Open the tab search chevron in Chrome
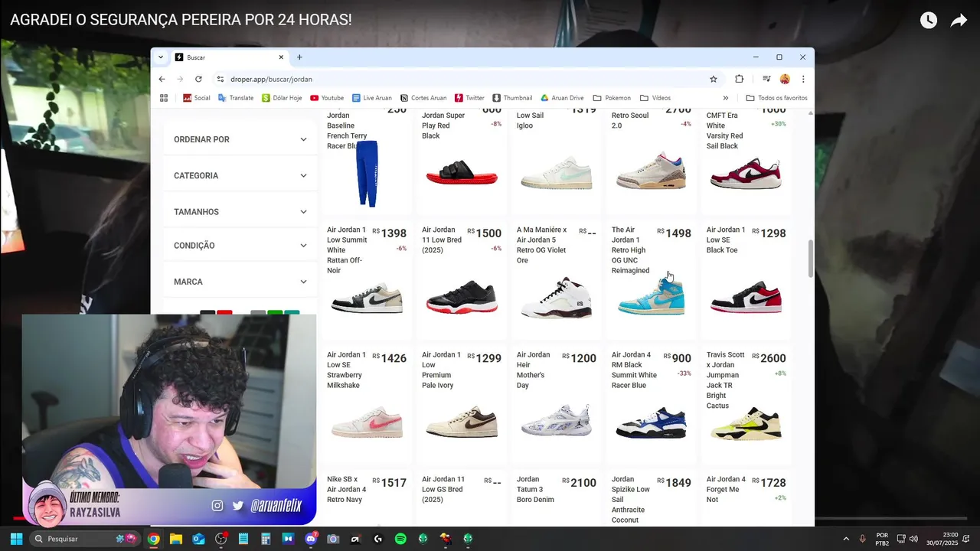Screen dimensions: 980x551 (x=161, y=57)
